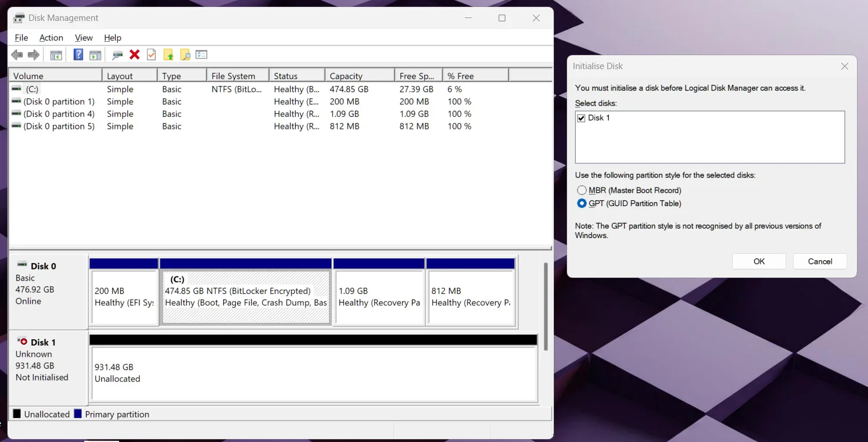Open the View menu

coord(84,38)
